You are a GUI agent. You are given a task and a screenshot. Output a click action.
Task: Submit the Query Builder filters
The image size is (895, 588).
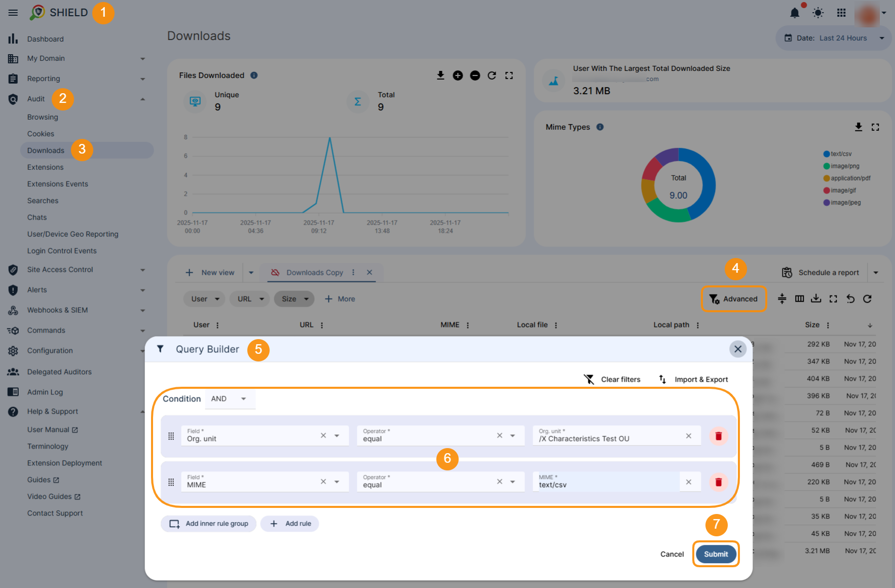click(x=716, y=554)
